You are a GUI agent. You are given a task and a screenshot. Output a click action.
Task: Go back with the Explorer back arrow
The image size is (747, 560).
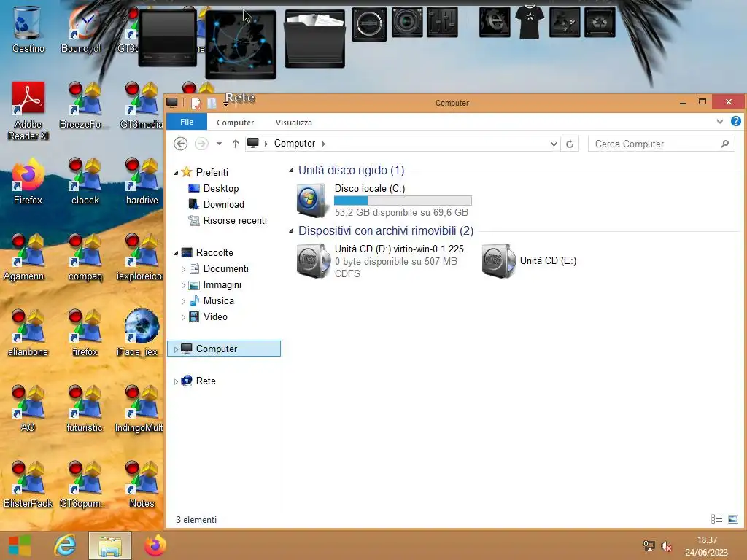[181, 144]
